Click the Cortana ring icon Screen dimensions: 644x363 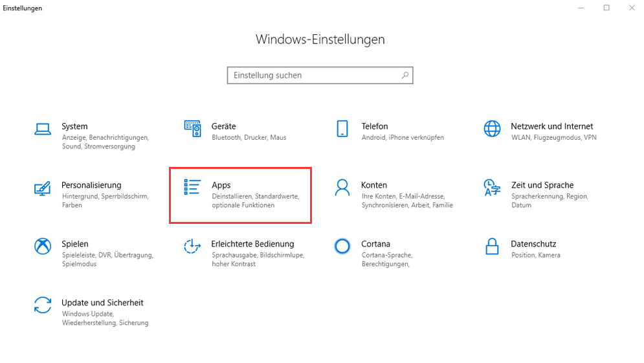tap(342, 246)
